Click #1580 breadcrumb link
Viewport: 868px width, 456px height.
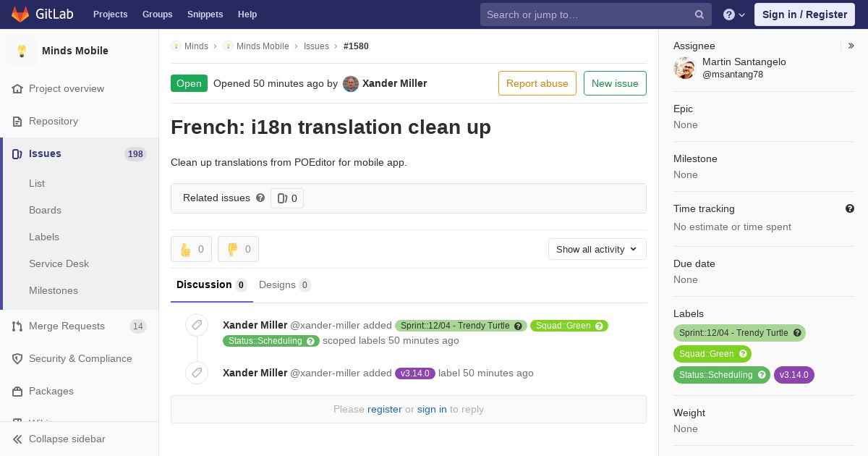coord(356,46)
